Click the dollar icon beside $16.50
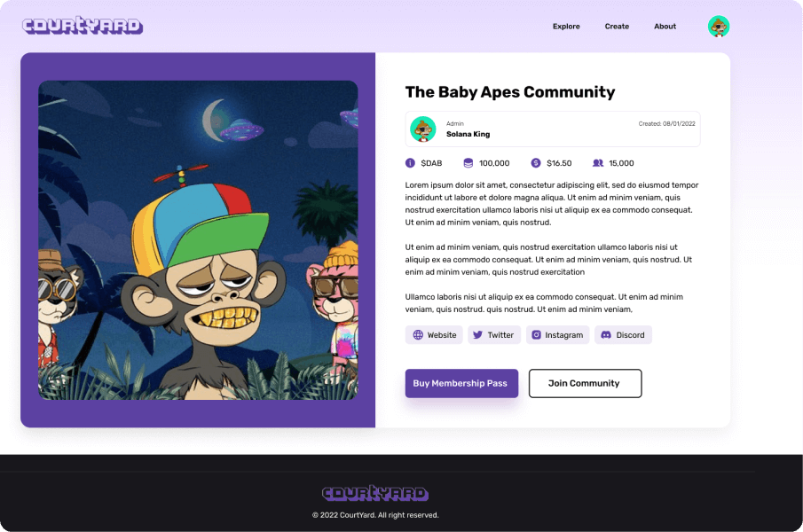 [x=536, y=162]
